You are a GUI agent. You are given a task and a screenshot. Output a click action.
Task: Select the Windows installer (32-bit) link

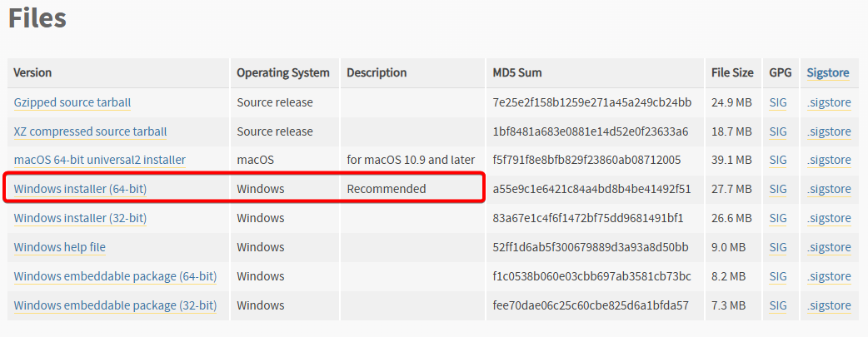[x=80, y=218]
